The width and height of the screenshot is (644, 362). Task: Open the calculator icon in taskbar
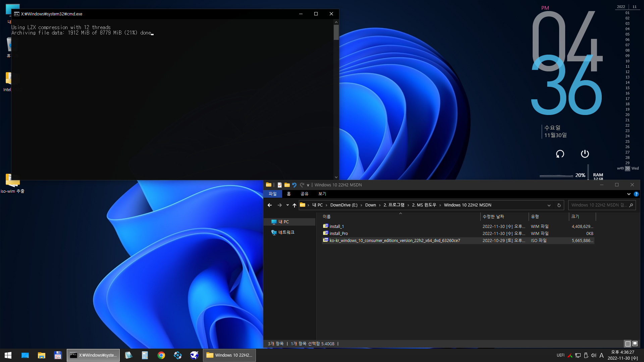[x=145, y=355]
